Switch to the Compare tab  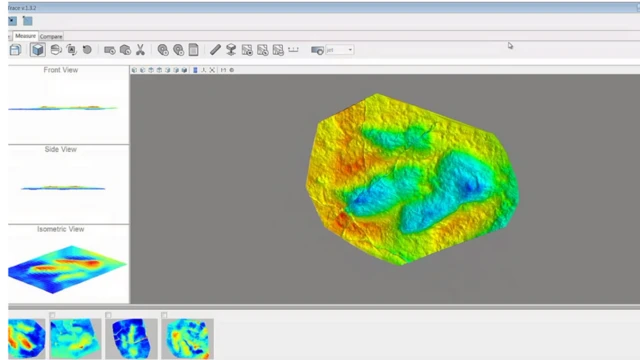(51, 36)
